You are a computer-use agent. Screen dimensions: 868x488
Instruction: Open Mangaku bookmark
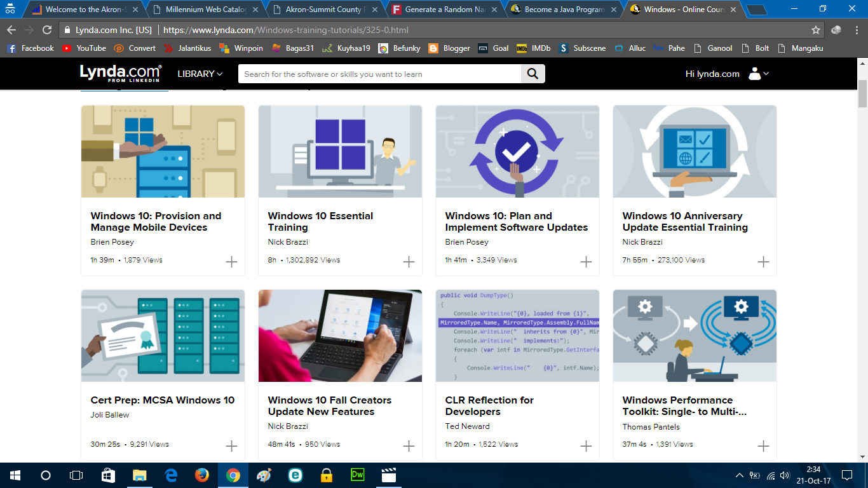pyautogui.click(x=801, y=48)
